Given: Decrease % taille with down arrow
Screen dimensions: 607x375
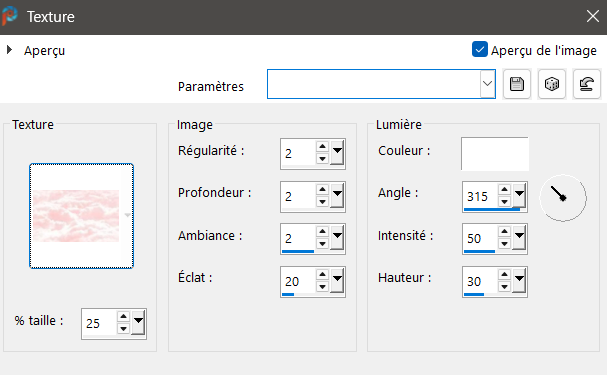Looking at the screenshot, I should (x=123, y=329).
